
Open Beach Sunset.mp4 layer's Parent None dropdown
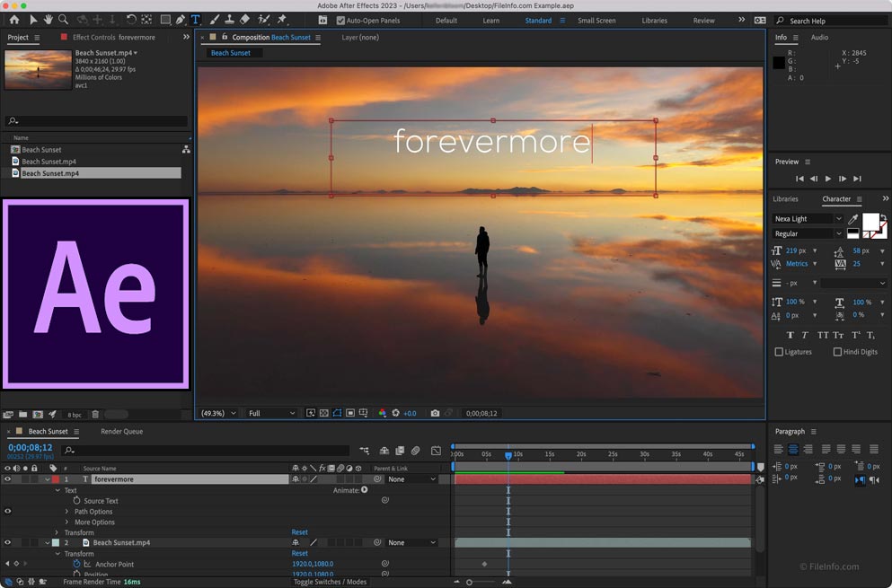[x=412, y=542]
